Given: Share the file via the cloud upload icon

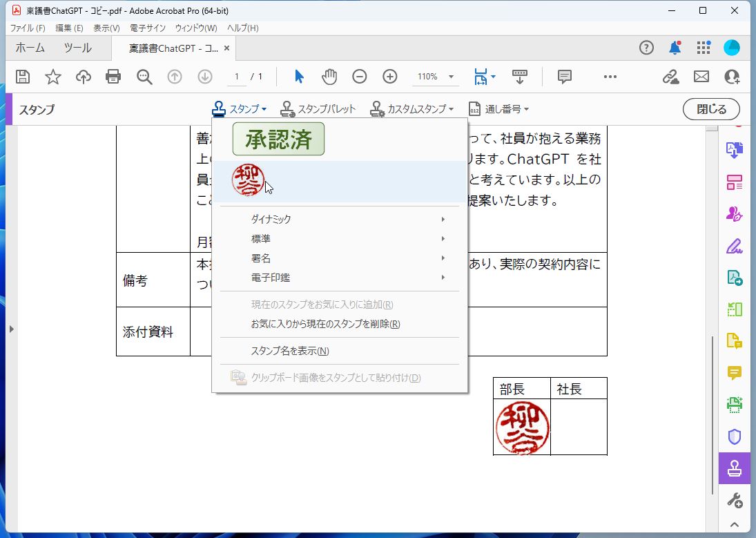Looking at the screenshot, I should tap(83, 77).
